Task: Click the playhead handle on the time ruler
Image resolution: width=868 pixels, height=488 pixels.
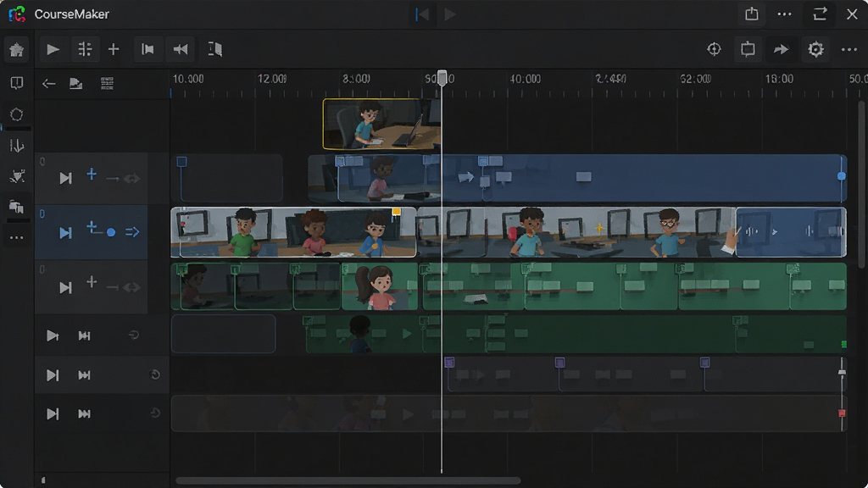Action: (442, 77)
